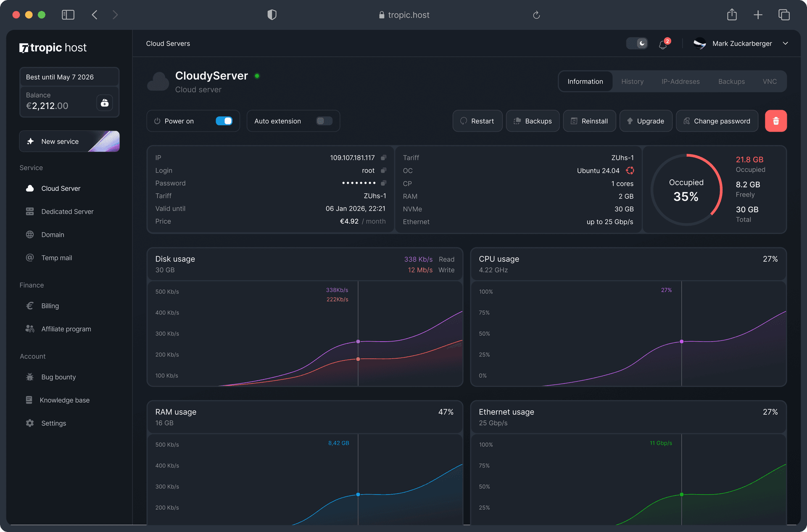Image resolution: width=807 pixels, height=532 pixels.
Task: Click the Change password button
Action: tap(717, 121)
